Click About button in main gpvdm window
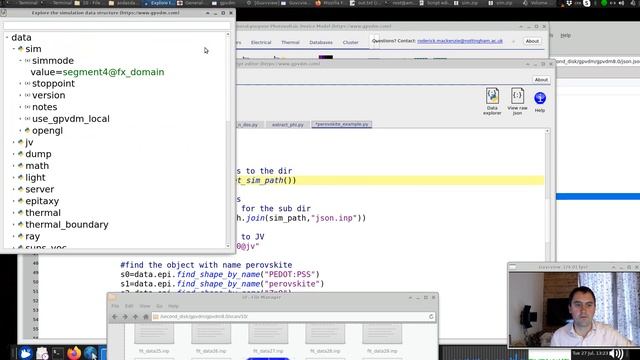 click(532, 41)
